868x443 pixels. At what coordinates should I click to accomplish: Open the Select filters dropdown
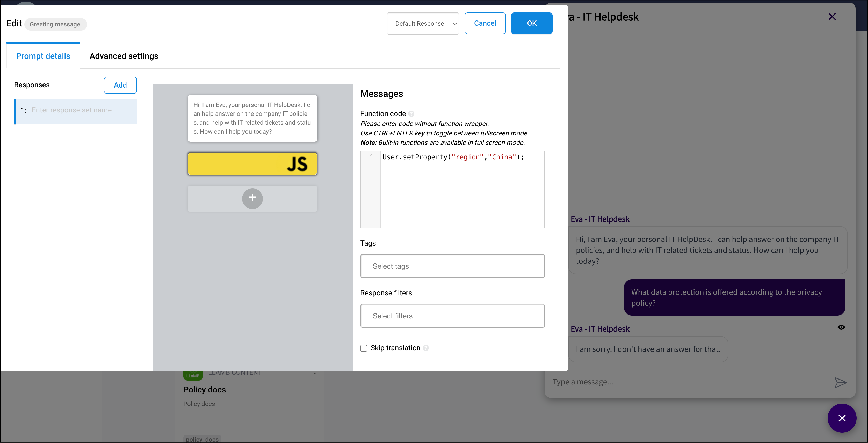coord(452,316)
